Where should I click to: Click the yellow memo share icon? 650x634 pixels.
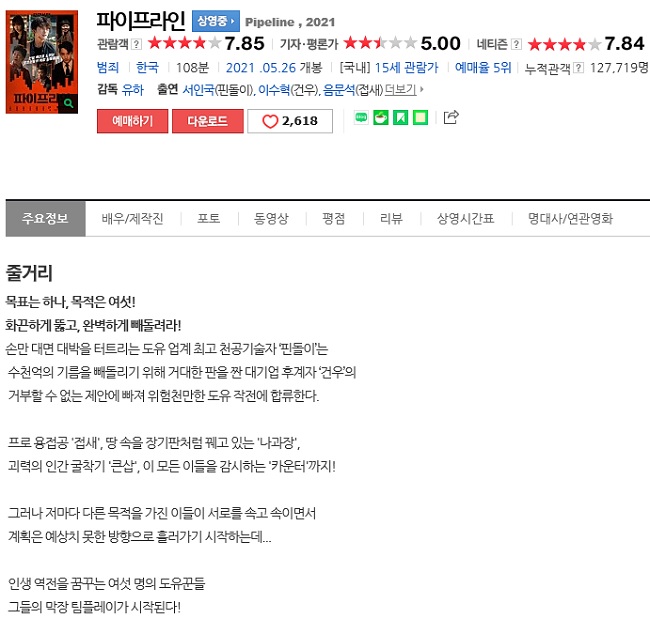[420, 118]
